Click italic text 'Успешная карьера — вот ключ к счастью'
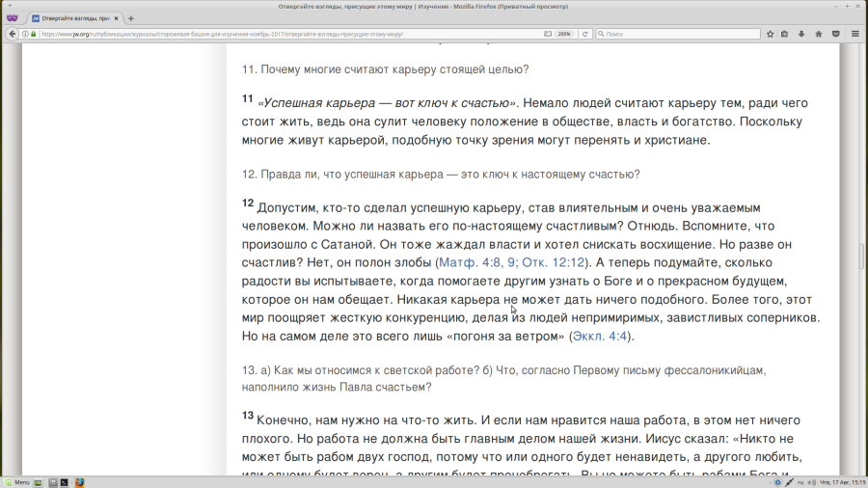Image resolution: width=868 pixels, height=488 pixels. tap(387, 103)
